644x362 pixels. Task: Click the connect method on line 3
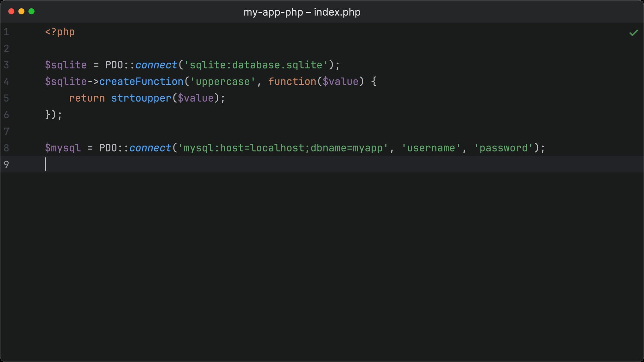pos(156,65)
